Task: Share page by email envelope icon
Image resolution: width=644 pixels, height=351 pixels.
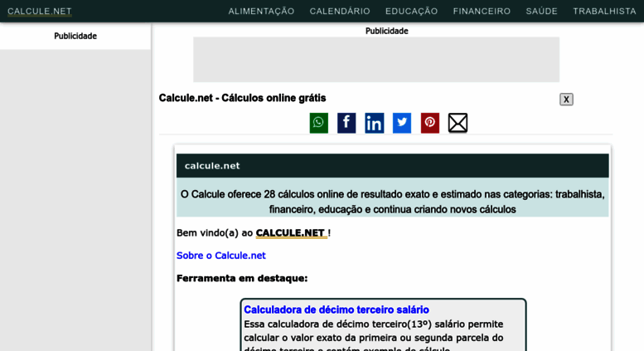Action: [458, 123]
